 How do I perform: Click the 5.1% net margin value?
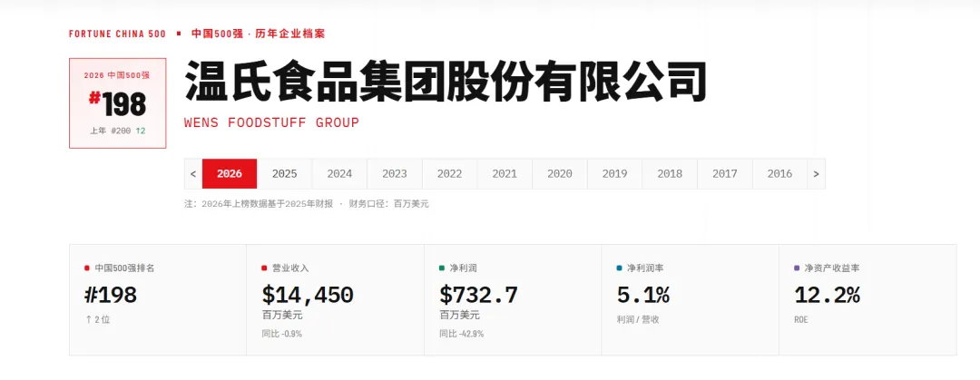coord(643,295)
